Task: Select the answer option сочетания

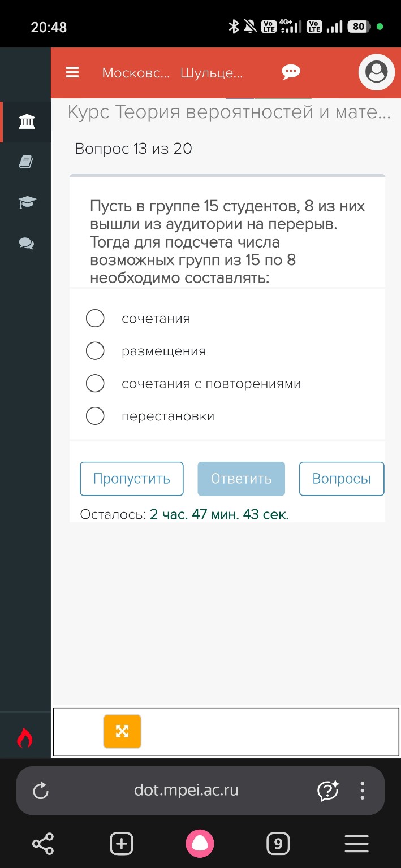Action: click(x=95, y=318)
